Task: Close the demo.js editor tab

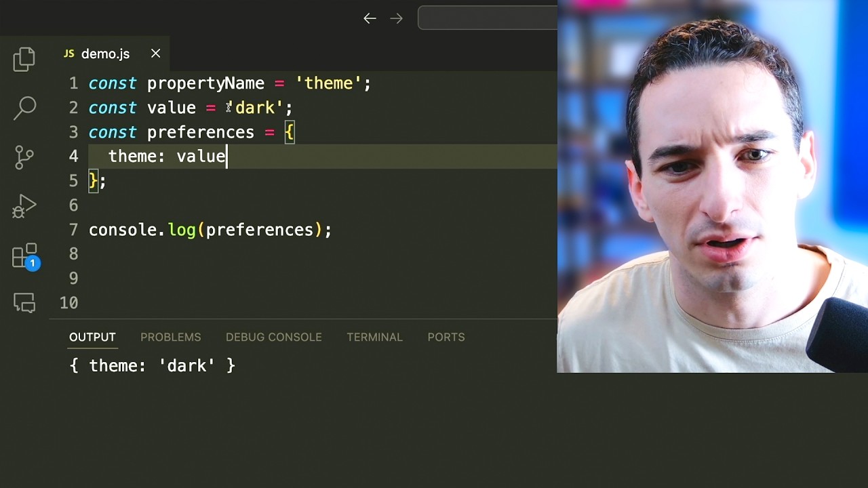Action: click(x=155, y=54)
